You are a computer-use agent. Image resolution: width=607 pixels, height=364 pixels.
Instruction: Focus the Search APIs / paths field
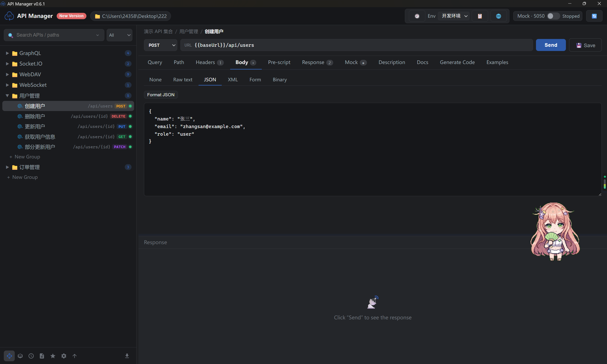pos(54,35)
